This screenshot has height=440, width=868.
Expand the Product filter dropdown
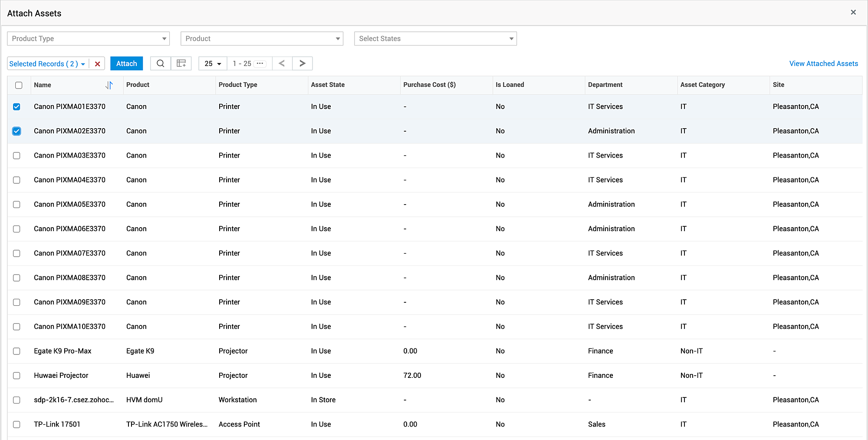click(x=262, y=39)
